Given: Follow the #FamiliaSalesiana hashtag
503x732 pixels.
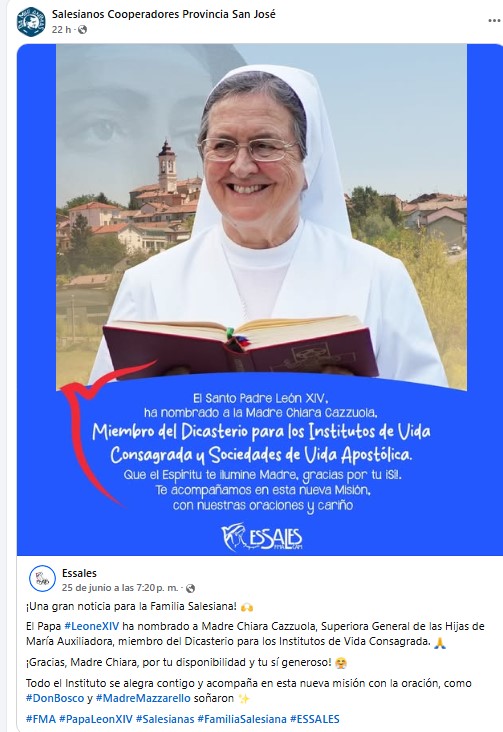Looking at the screenshot, I should pos(242,719).
